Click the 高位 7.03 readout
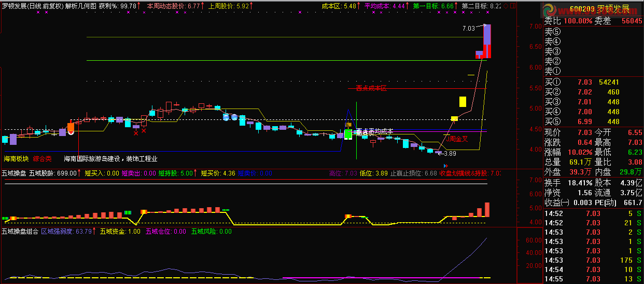Viewport: 644px width, 284px height. [x=343, y=173]
